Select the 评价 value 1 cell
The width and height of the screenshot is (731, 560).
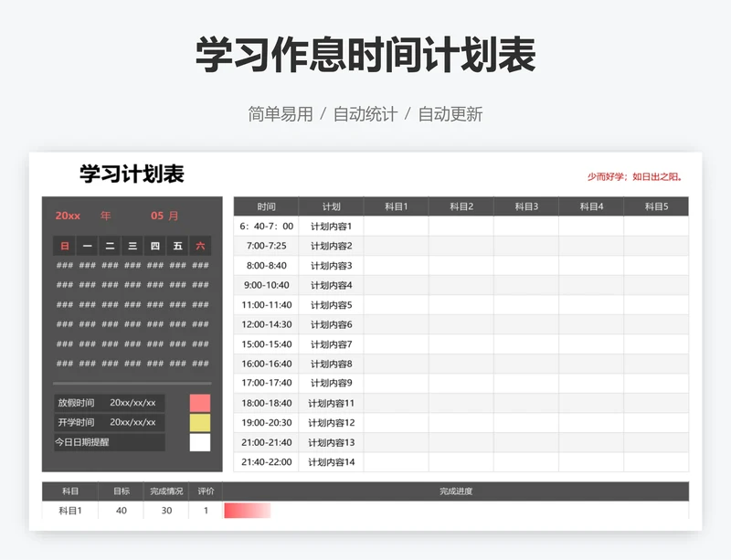(x=206, y=511)
